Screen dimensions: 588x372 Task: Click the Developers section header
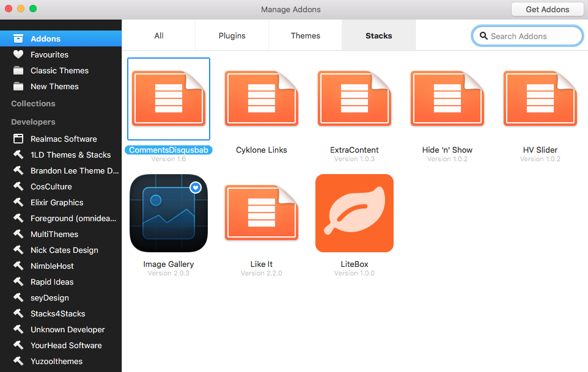tap(33, 122)
